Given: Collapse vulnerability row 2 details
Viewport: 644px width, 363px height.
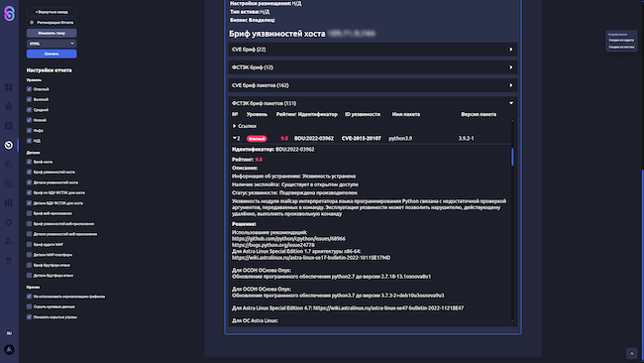Looking at the screenshot, I should point(235,138).
